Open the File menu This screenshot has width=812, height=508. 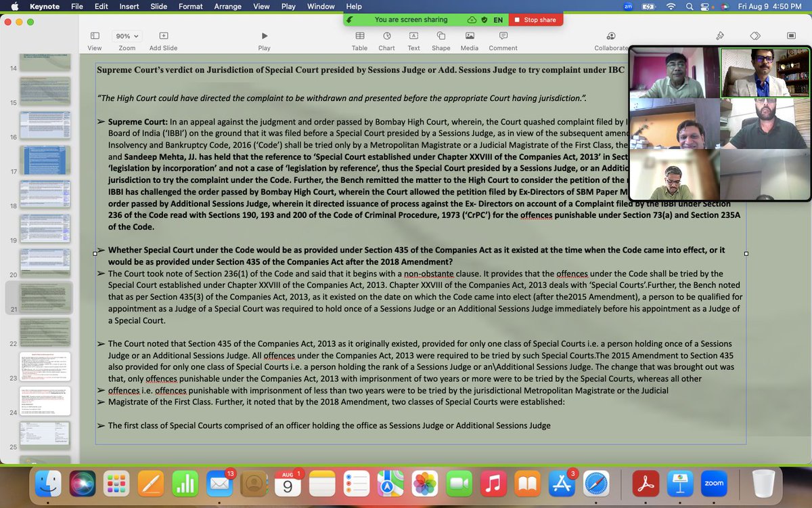[77, 6]
